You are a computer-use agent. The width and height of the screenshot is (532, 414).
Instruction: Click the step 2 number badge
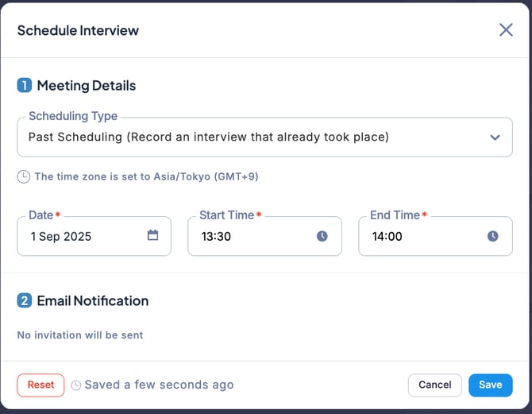[x=25, y=301]
